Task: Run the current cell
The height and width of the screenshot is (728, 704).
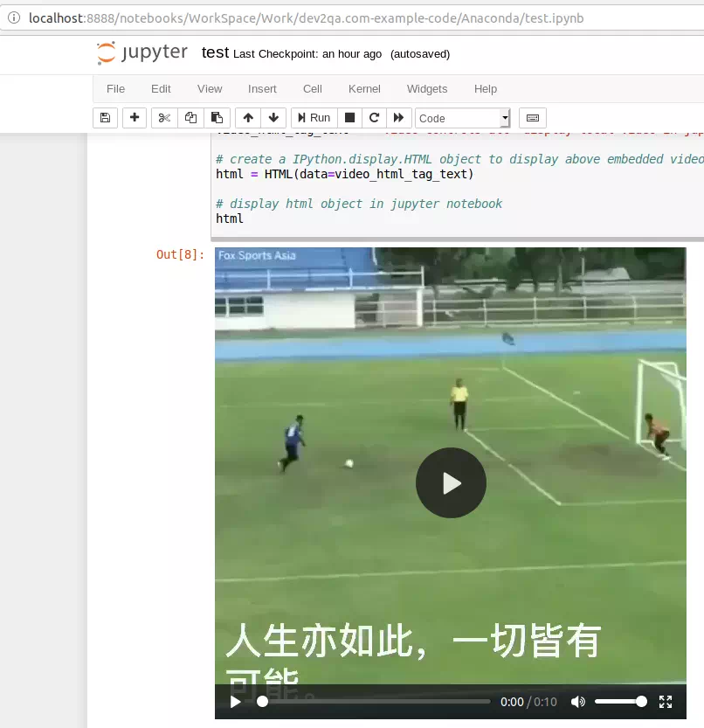Action: (314, 118)
